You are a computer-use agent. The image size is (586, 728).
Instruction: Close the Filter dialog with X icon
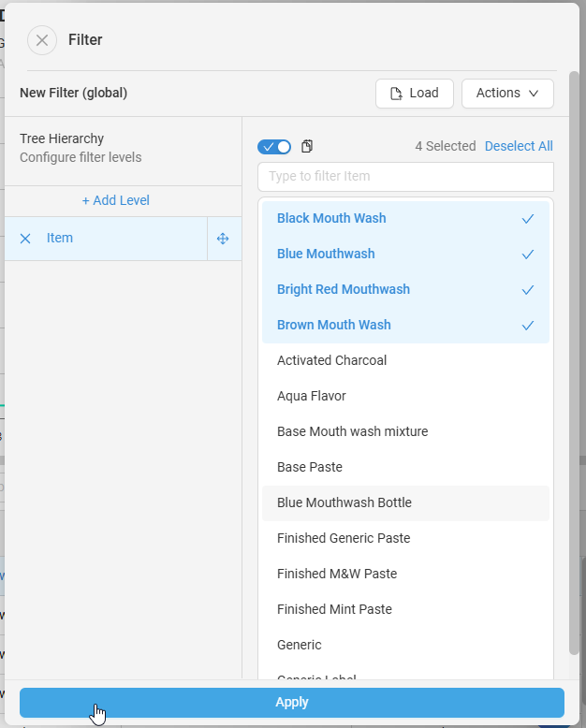pos(42,40)
